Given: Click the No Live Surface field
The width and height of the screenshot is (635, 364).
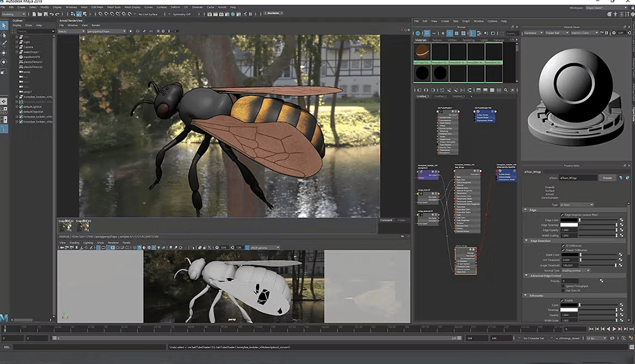Looking at the screenshot, I should point(148,14).
